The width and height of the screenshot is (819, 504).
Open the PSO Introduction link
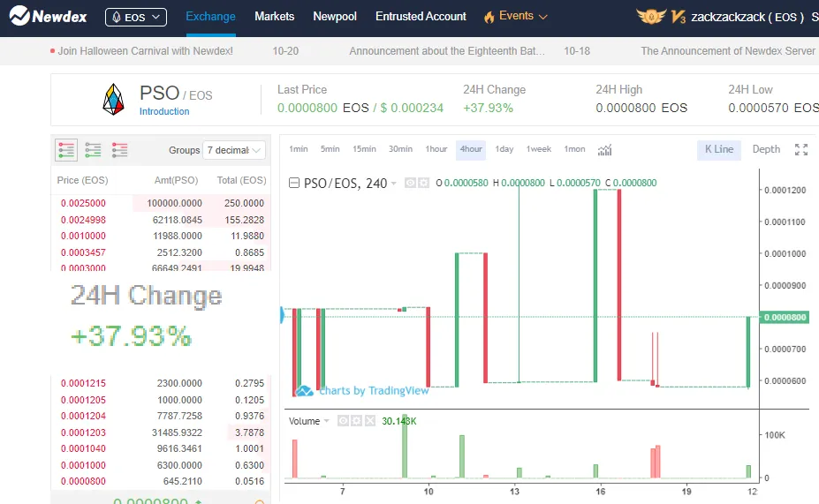[x=164, y=111]
